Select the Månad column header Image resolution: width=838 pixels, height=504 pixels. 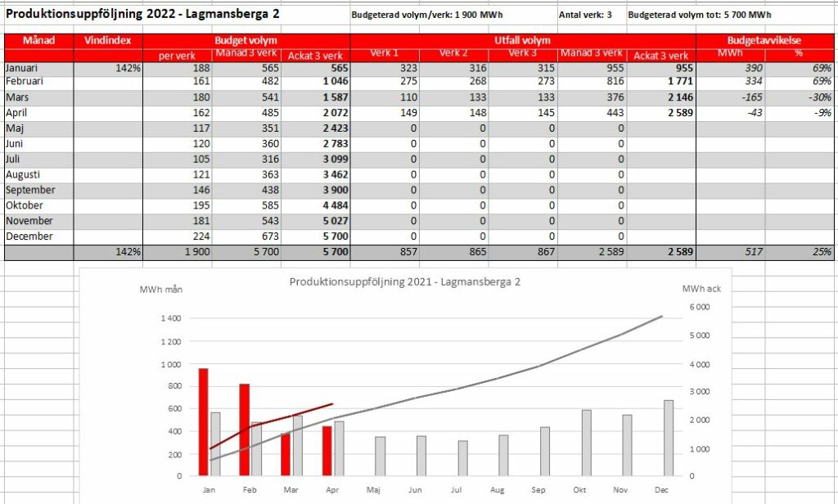click(x=38, y=40)
